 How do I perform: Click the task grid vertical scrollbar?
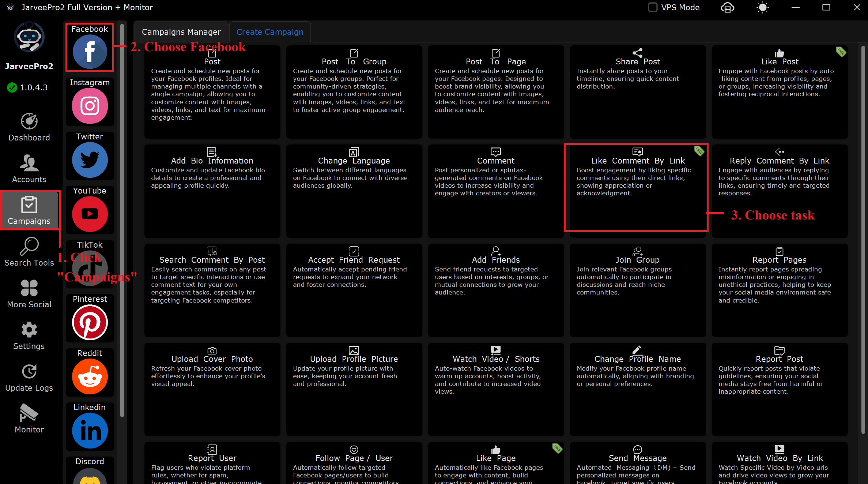tap(864, 240)
